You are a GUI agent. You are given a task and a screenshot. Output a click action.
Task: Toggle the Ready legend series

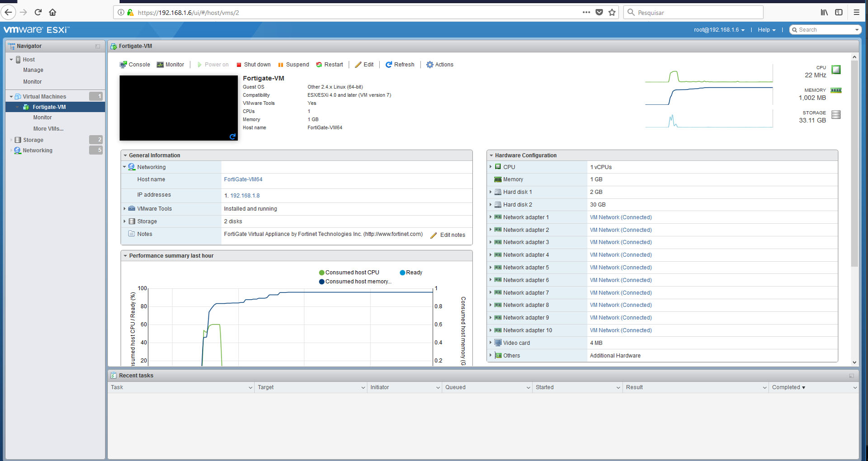pos(411,273)
